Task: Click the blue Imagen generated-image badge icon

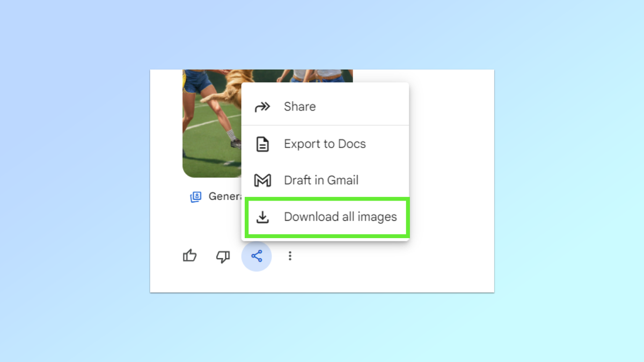Action: pyautogui.click(x=195, y=197)
